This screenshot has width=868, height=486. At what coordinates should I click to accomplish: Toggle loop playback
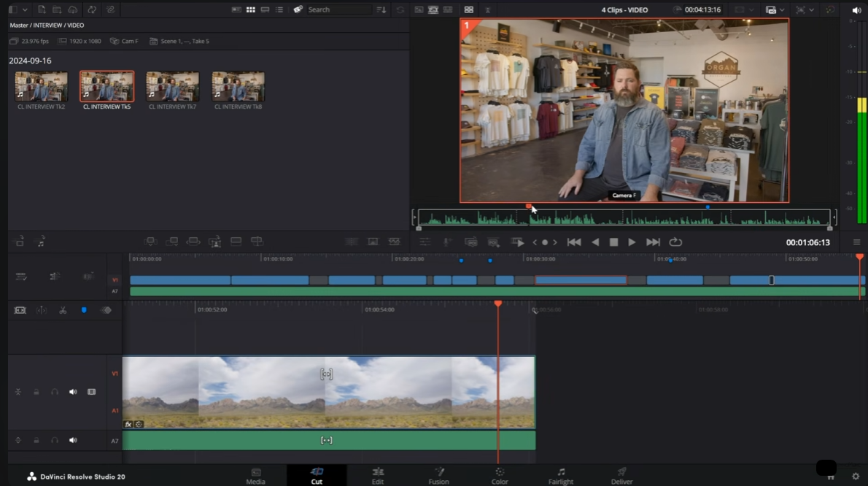click(x=675, y=242)
